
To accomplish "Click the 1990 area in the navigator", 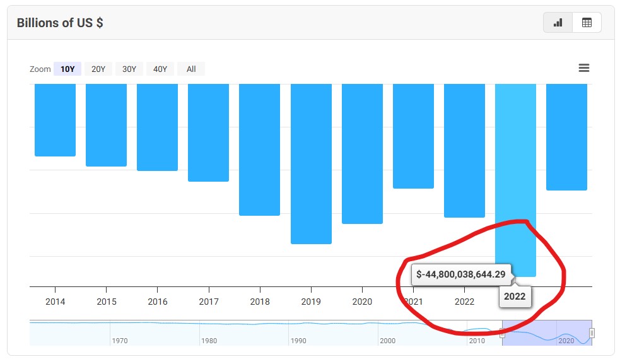I will [298, 341].
